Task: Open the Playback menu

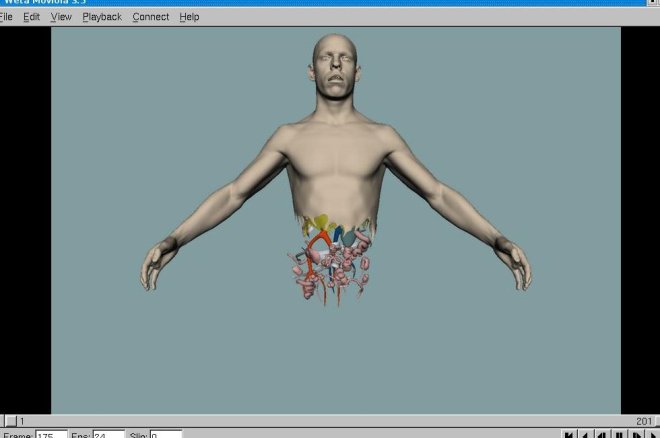Action: pos(102,17)
